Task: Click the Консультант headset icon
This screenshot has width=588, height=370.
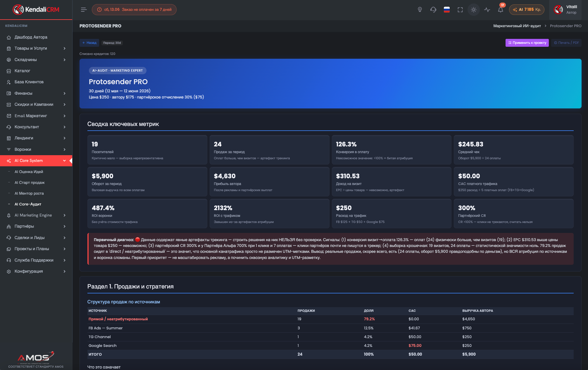Action: point(9,127)
